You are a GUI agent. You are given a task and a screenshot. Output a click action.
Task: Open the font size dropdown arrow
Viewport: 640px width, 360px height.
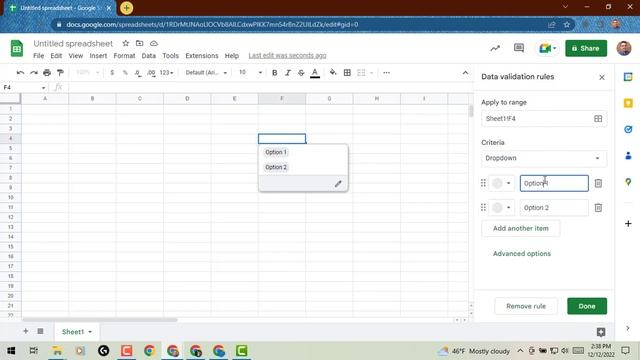pyautogui.click(x=260, y=73)
